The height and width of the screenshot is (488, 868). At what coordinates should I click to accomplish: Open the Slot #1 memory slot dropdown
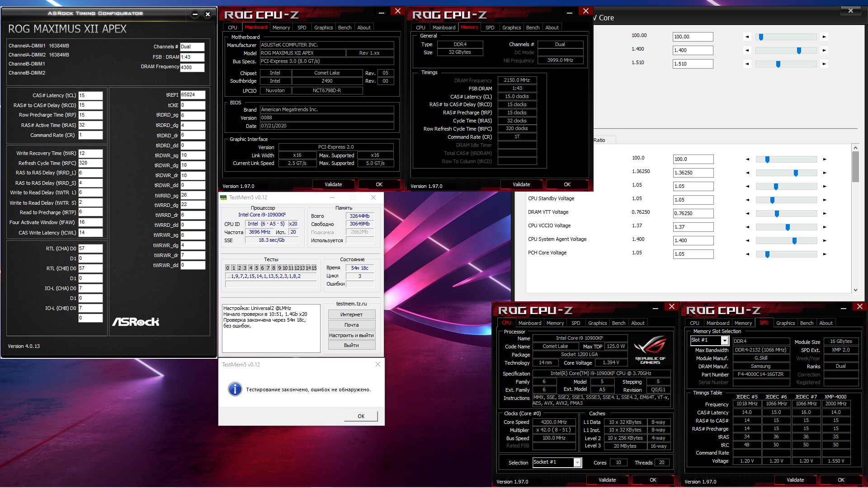[725, 340]
